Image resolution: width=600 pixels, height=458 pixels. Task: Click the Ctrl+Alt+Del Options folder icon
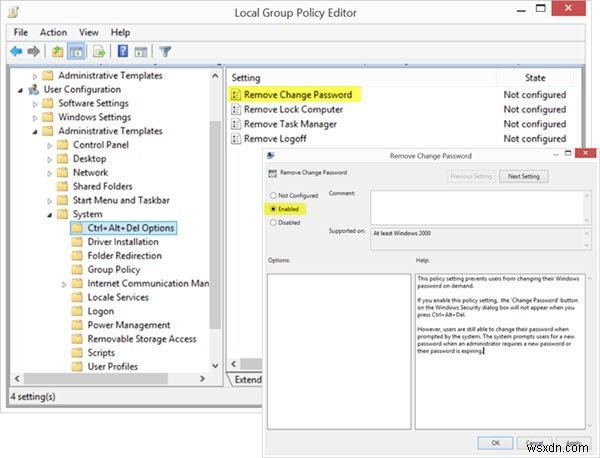[77, 228]
